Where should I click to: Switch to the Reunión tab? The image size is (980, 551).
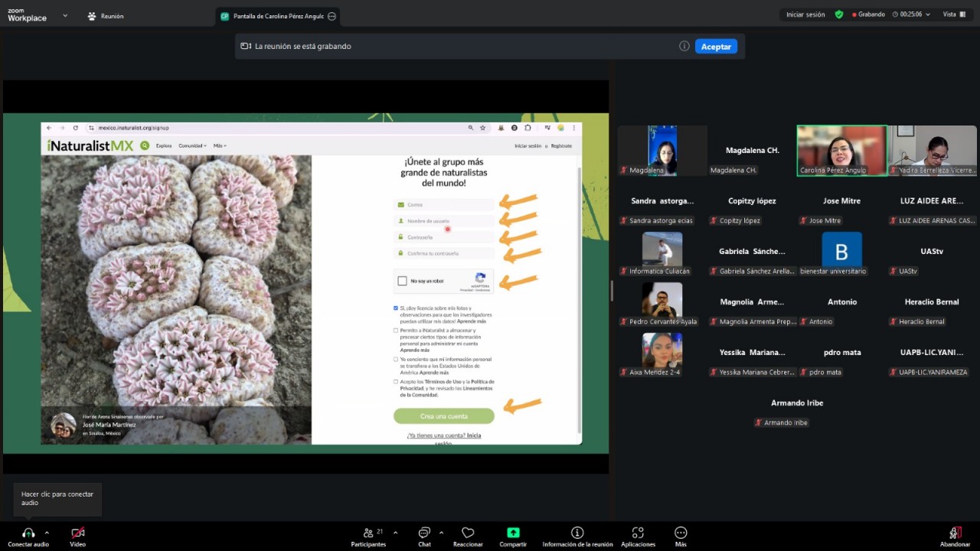click(x=106, y=16)
